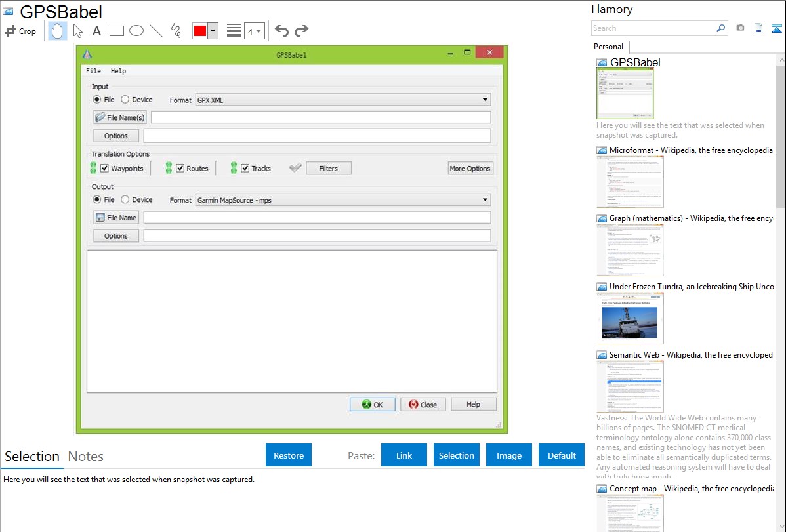Screen dimensions: 786x532
Task: Click the Flamory search magnifier icon
Action: [720, 28]
